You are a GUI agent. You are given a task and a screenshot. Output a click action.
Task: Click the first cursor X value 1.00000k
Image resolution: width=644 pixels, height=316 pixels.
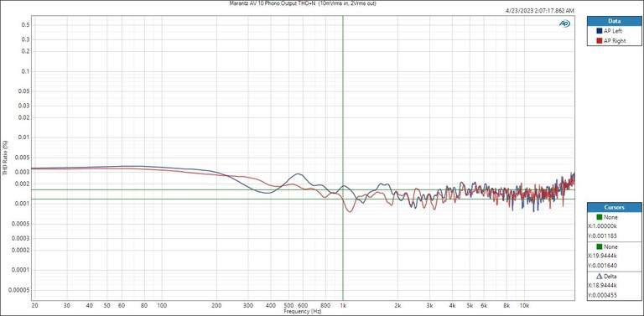(603, 227)
